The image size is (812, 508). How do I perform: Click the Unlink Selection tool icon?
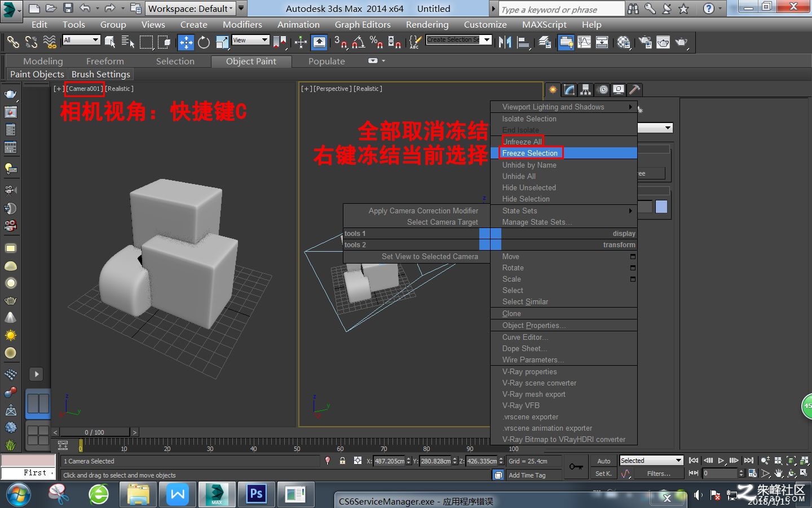(32, 42)
